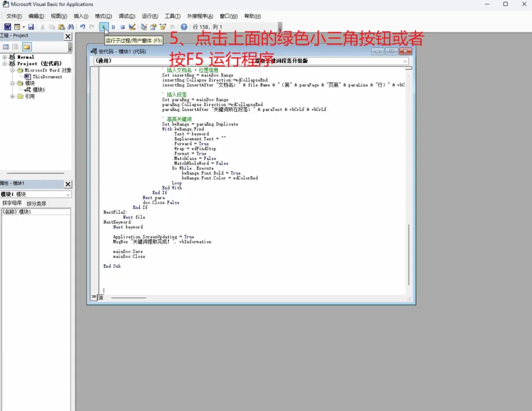The image size is (532, 411).
Task: Click the Copy toolbar icon
Action: click(52, 27)
